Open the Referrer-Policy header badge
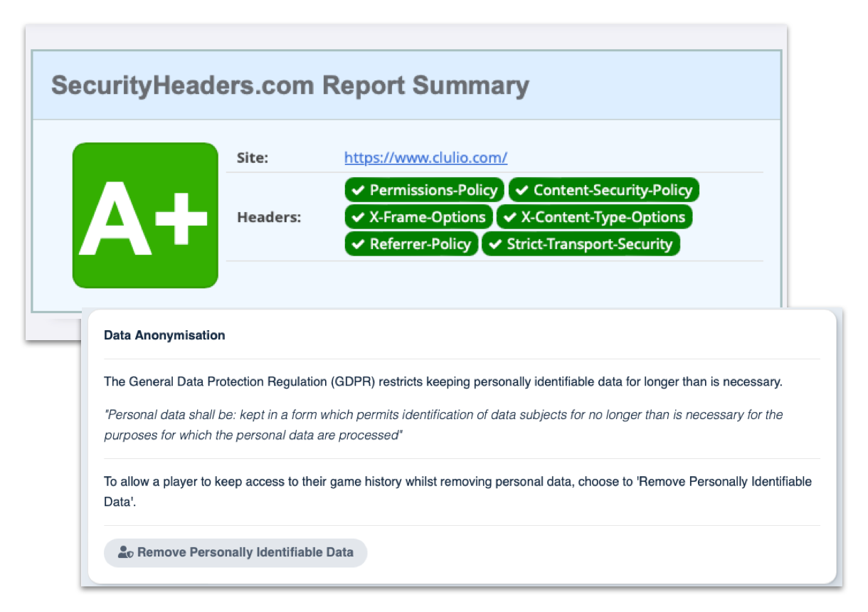Viewport: 868px width, 612px height. click(x=411, y=244)
